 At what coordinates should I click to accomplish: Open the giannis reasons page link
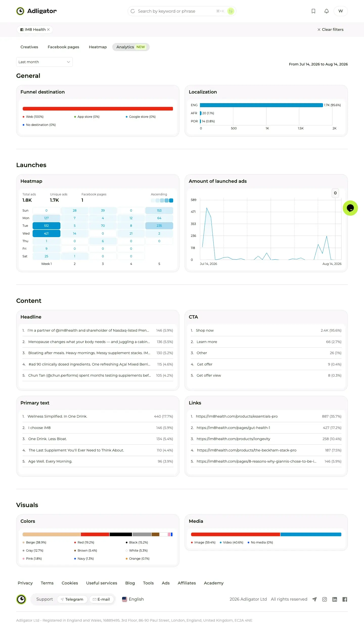point(257,461)
